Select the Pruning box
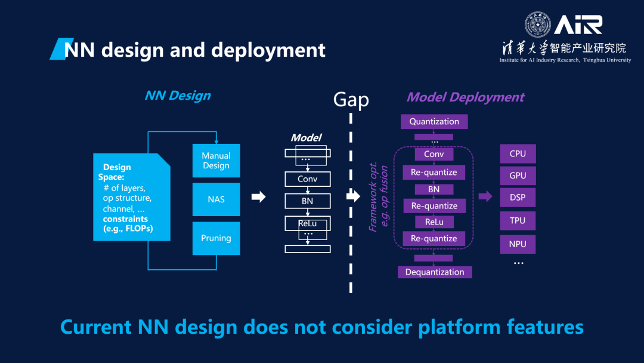Screen dimensions: 644x363 coord(216,238)
